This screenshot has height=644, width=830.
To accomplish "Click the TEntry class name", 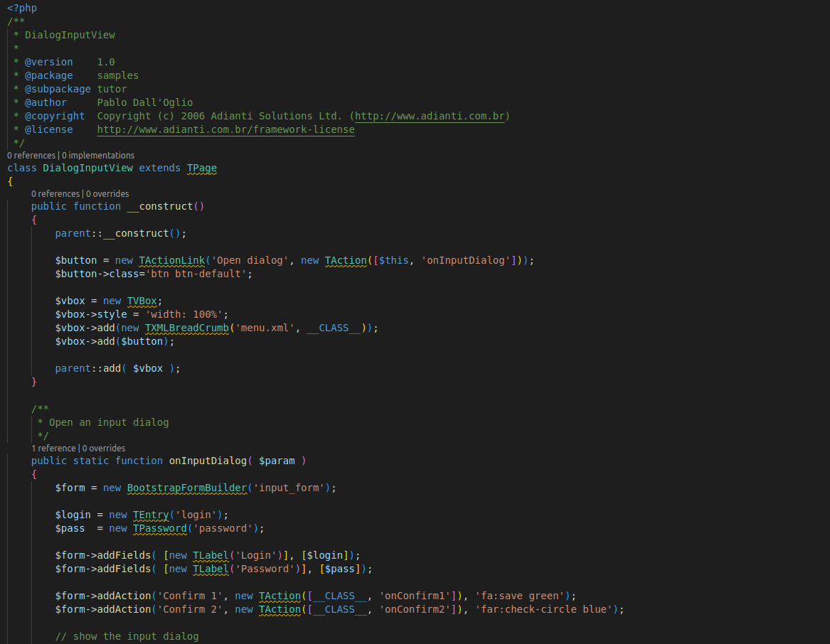I will [x=150, y=515].
